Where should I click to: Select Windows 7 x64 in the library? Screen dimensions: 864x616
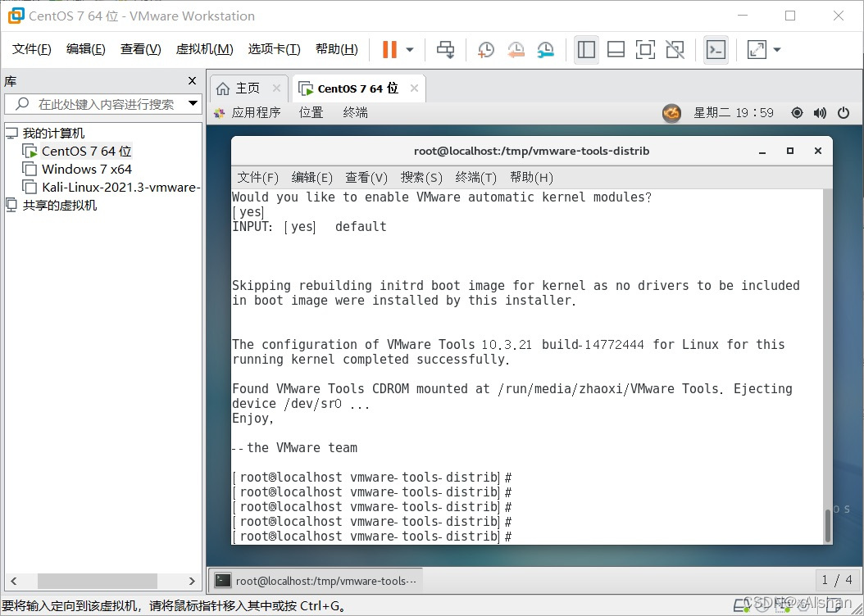84,169
